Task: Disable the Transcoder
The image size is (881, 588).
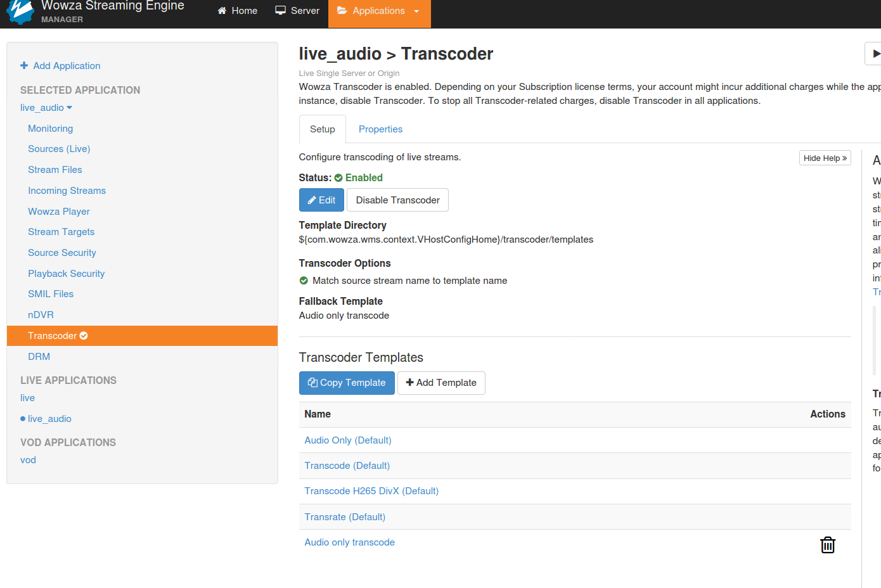Action: 397,200
